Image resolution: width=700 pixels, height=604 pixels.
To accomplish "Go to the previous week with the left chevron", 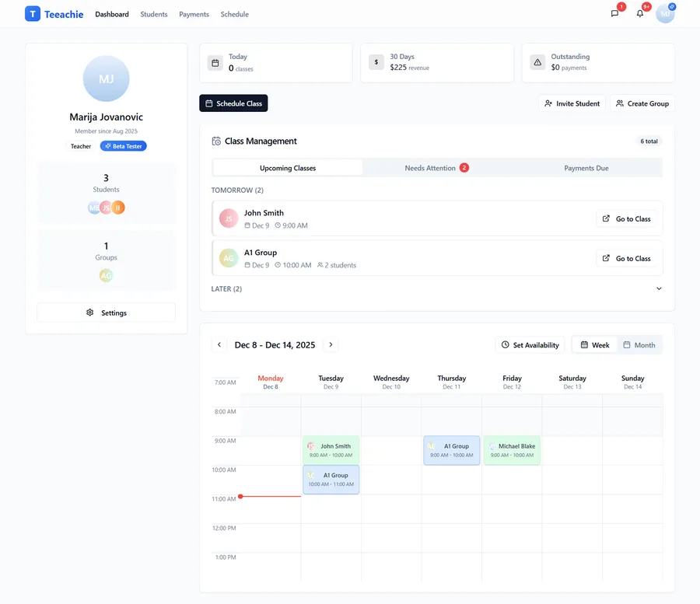I will pyautogui.click(x=219, y=344).
